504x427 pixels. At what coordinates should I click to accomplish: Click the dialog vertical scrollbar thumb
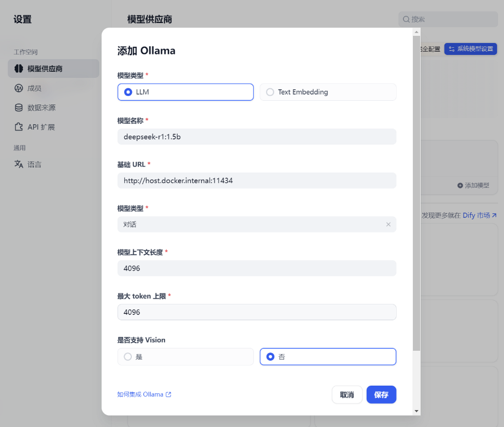[417, 193]
